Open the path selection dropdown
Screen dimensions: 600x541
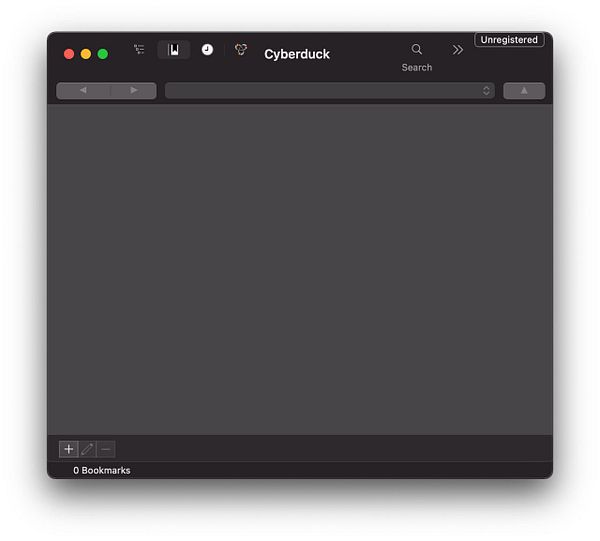[x=330, y=91]
